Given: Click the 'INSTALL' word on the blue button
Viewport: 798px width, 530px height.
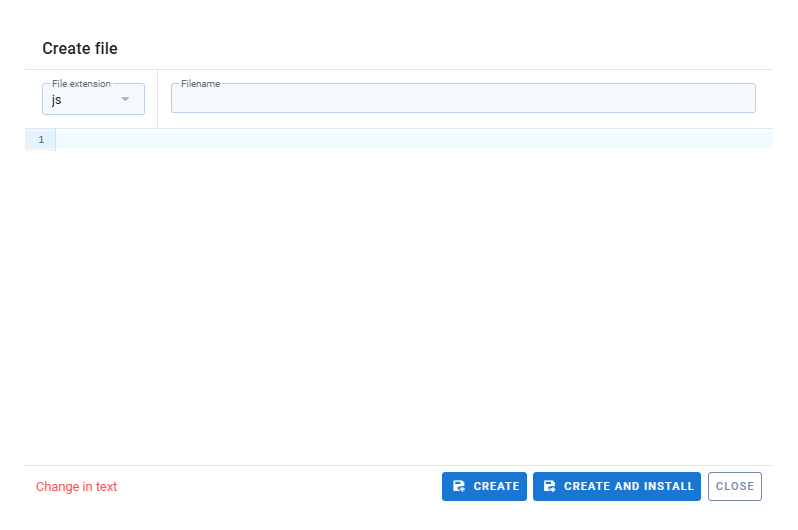Looking at the screenshot, I should coord(667,487).
